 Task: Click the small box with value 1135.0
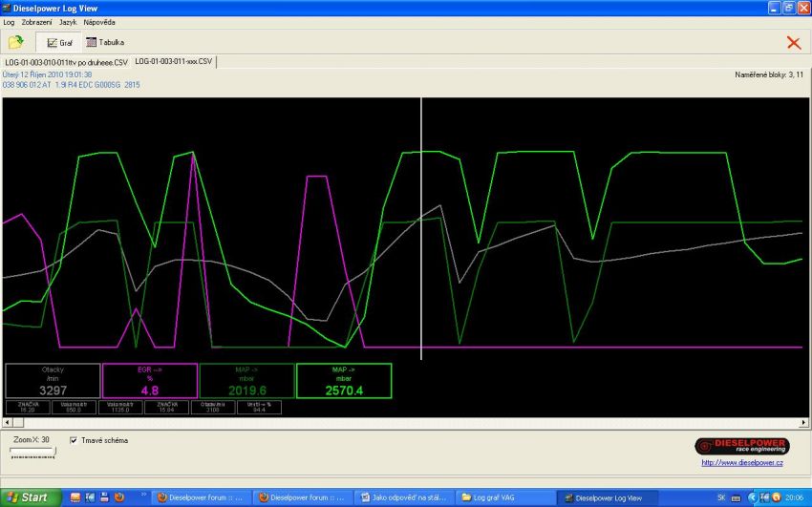click(x=120, y=407)
